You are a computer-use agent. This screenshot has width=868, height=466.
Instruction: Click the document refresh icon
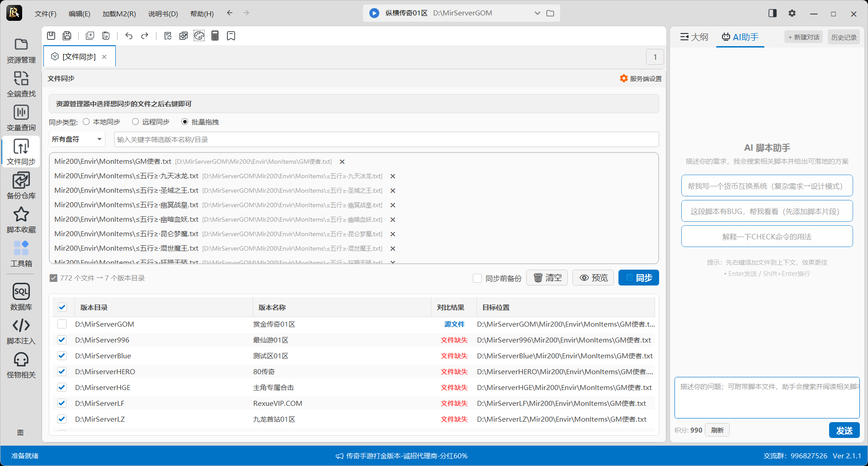click(168, 36)
